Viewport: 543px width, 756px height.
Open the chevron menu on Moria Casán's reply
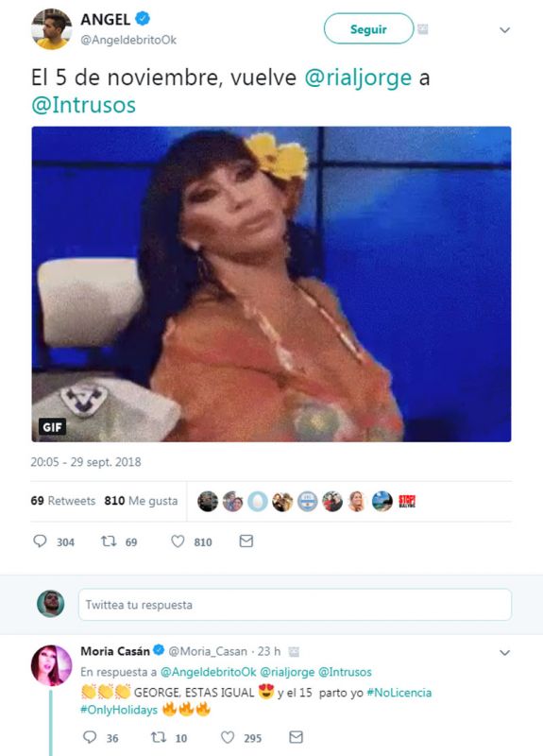point(504,653)
